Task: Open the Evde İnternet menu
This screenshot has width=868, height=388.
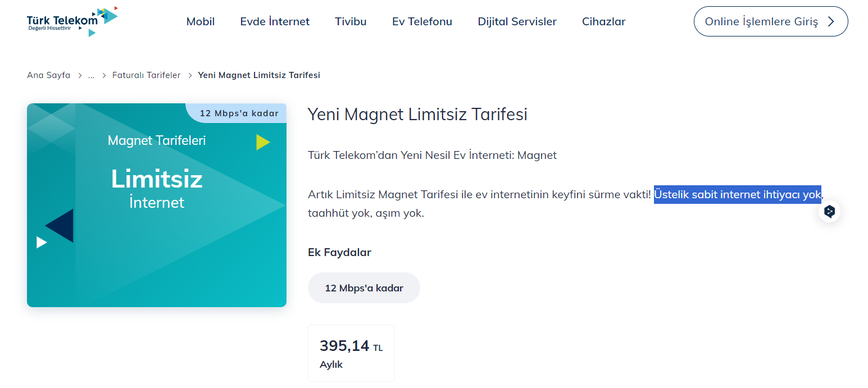Action: (x=275, y=22)
